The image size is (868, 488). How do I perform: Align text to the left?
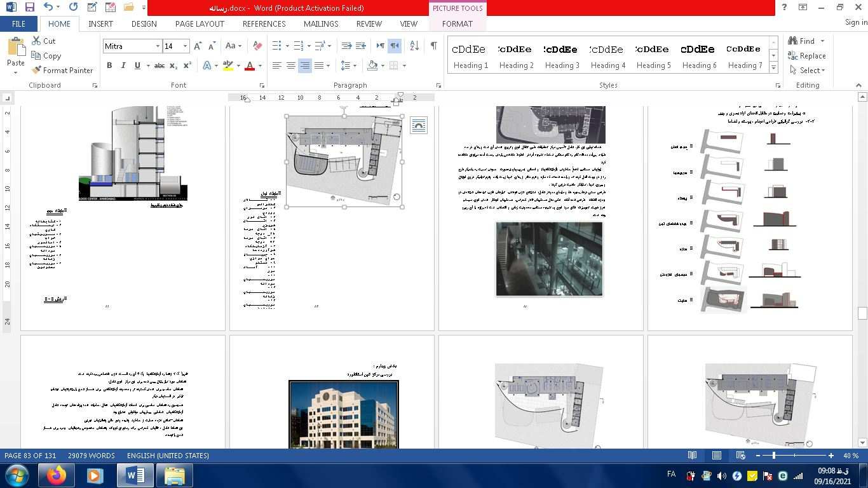point(277,65)
